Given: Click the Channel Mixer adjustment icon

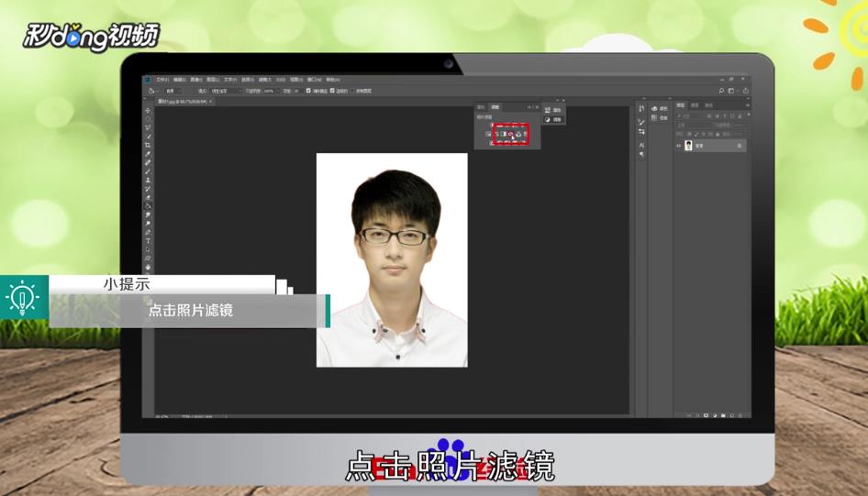Looking at the screenshot, I should click(518, 134).
